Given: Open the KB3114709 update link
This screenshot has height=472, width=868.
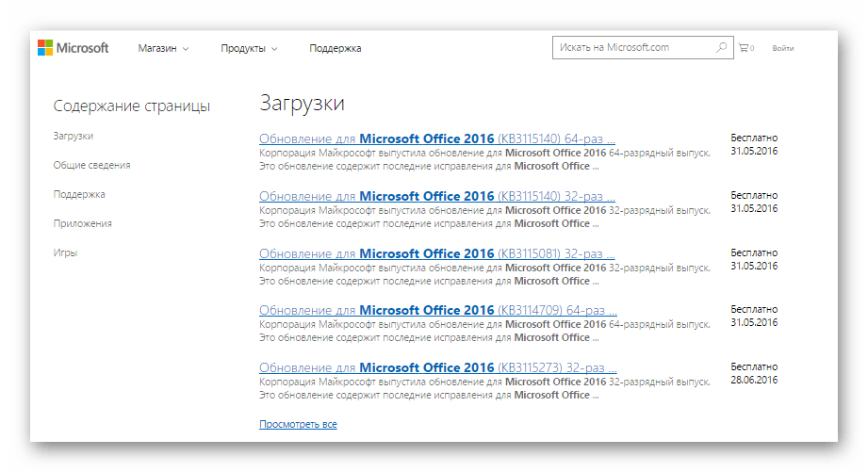Looking at the screenshot, I should (x=437, y=310).
